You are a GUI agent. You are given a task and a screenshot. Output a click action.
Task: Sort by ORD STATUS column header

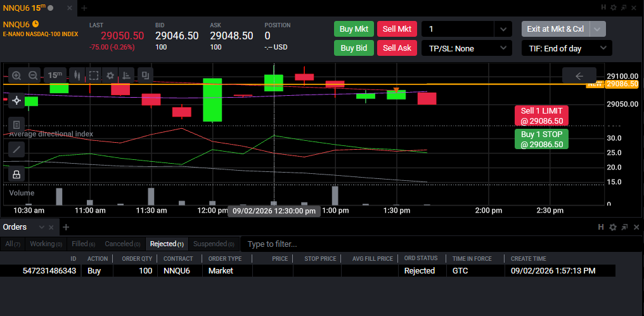(421, 258)
